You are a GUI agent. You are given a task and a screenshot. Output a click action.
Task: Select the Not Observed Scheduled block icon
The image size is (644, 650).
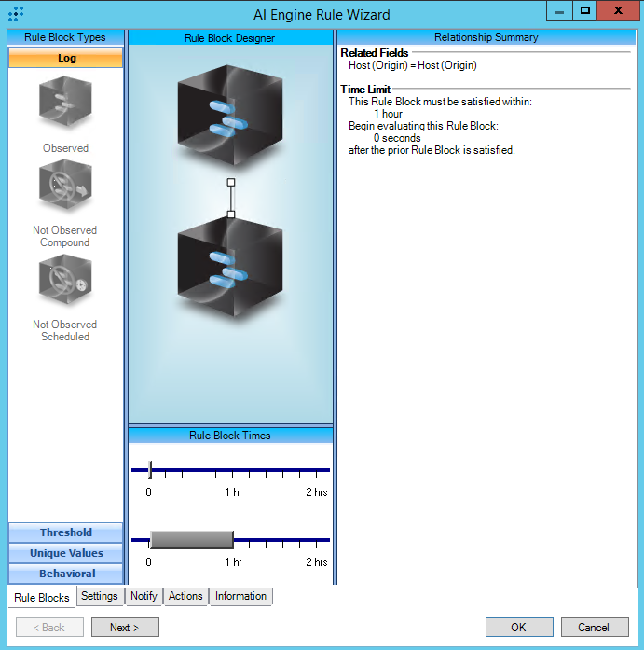pyautogui.click(x=65, y=284)
